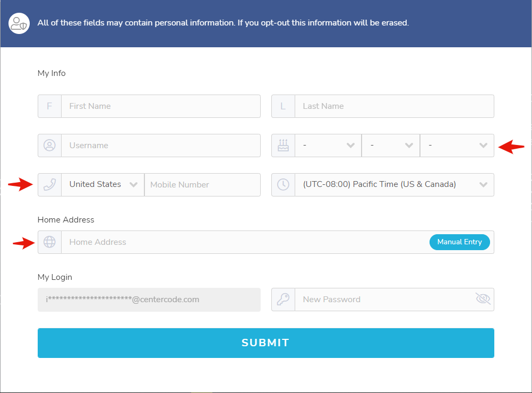Click the clock icon beside time zone
Viewport: 532px width, 393px height.
click(x=284, y=185)
